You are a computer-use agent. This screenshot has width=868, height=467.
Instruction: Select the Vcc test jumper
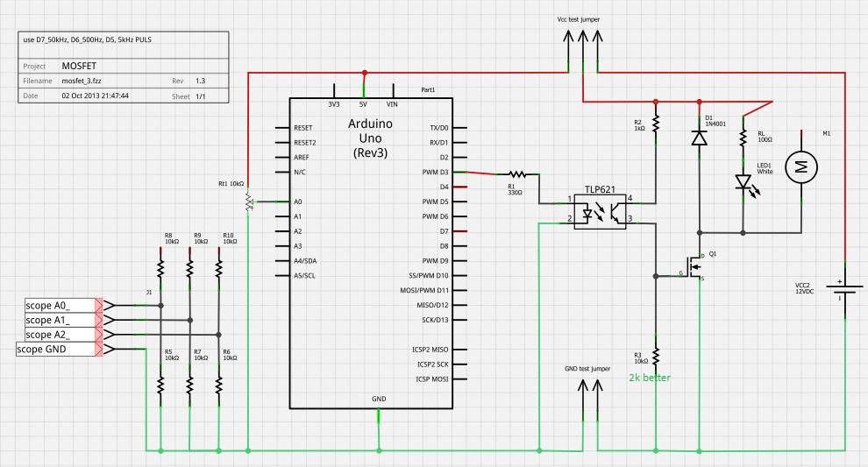click(x=584, y=49)
